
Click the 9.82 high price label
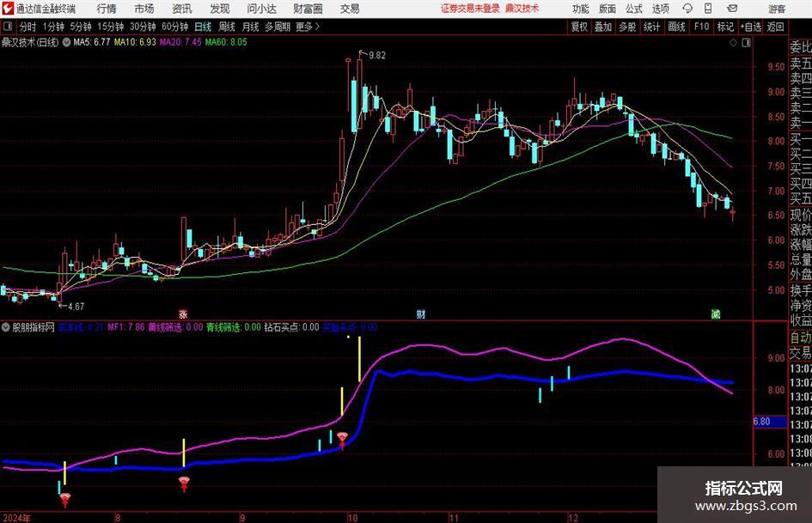(x=377, y=56)
